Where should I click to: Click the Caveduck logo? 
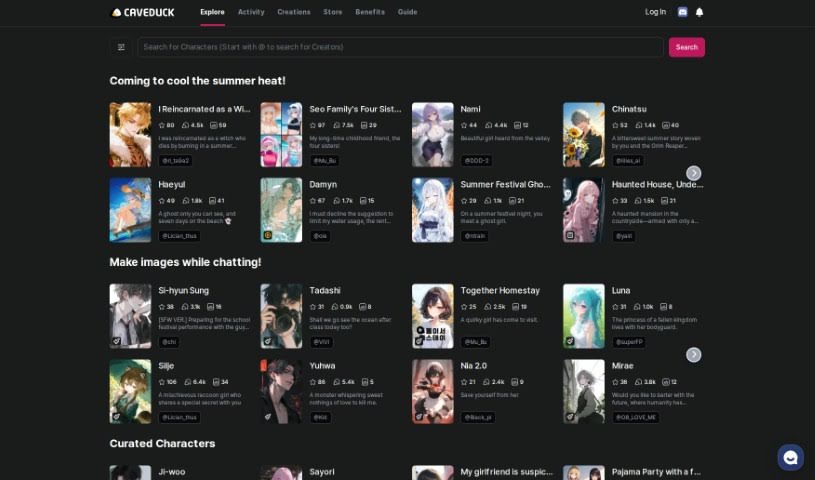click(143, 12)
